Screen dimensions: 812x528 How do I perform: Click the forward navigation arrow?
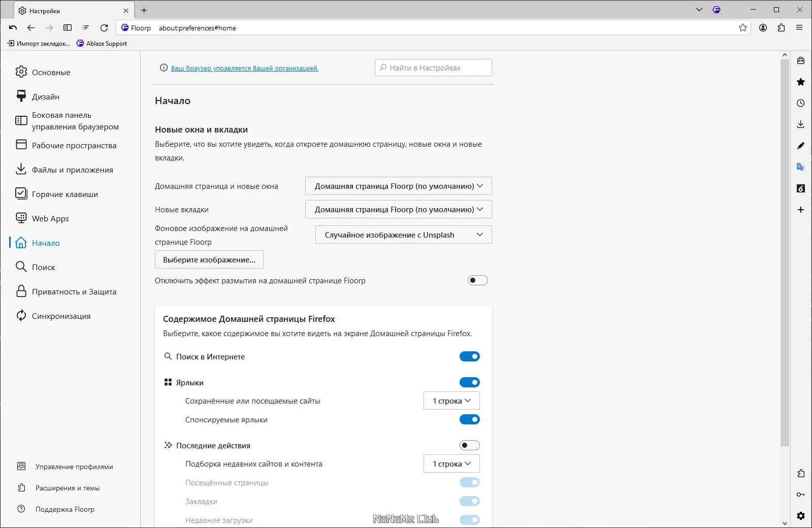pos(49,28)
